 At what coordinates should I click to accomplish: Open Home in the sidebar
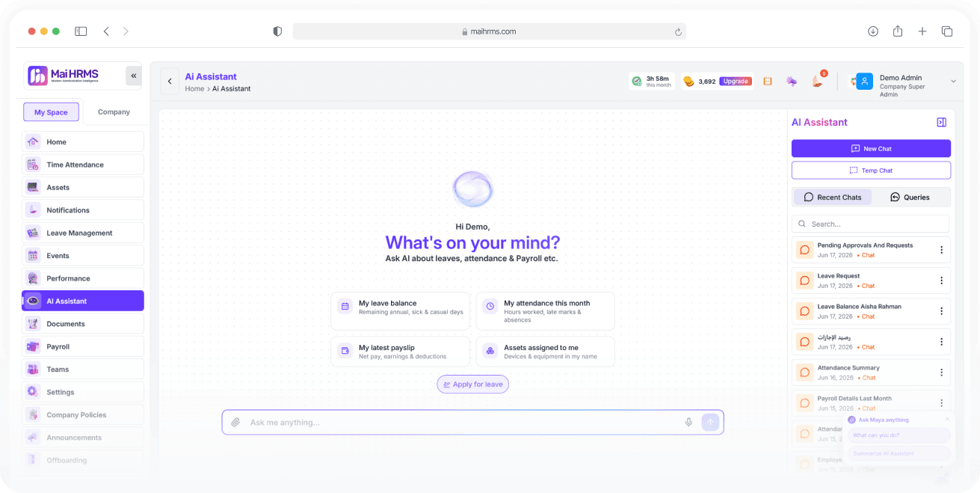pyautogui.click(x=83, y=141)
